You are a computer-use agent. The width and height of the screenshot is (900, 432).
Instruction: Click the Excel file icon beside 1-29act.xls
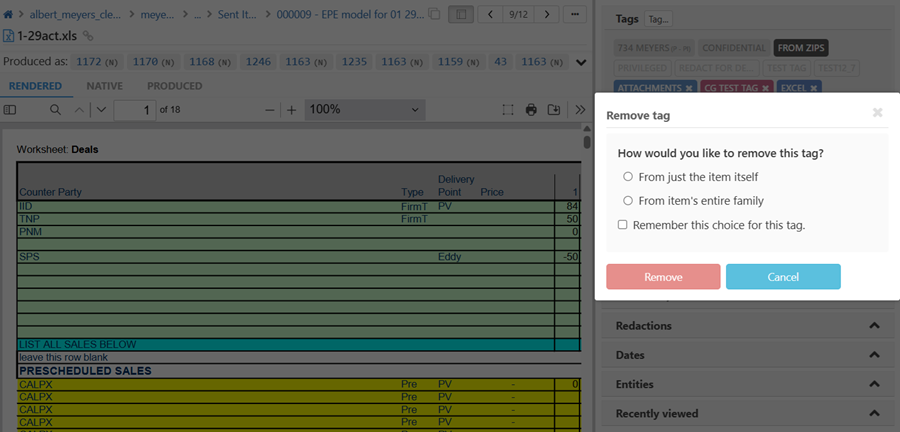[x=9, y=36]
